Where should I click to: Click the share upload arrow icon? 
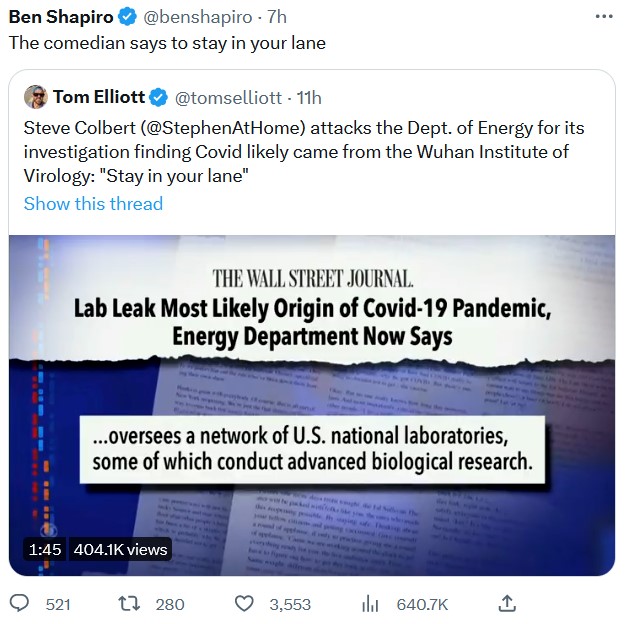pyautogui.click(x=507, y=603)
